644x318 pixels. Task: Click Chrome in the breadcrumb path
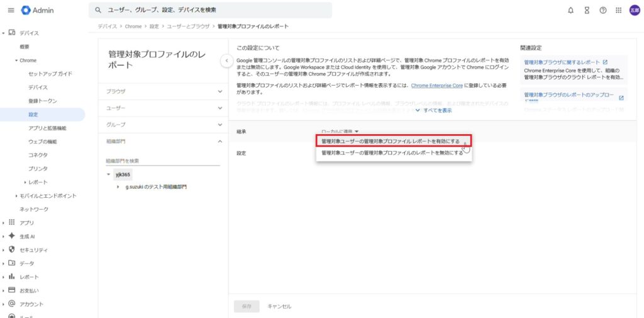(x=133, y=26)
